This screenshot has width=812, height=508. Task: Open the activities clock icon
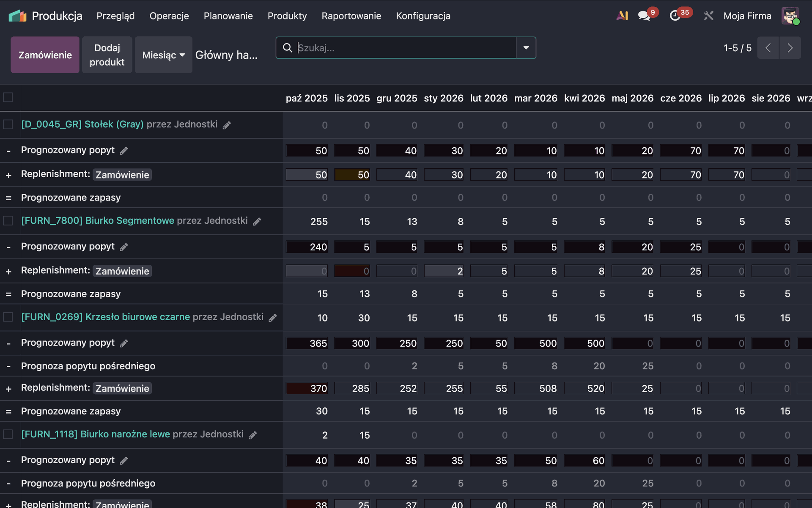[x=675, y=16]
